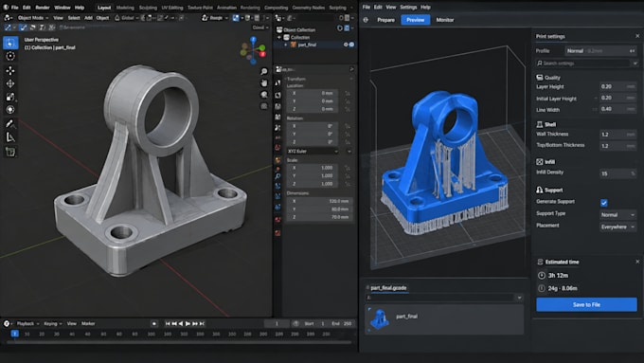Image resolution: width=644 pixels, height=363 pixels.
Task: Click the part_final mesh icon in Outliner
Action: point(294,45)
